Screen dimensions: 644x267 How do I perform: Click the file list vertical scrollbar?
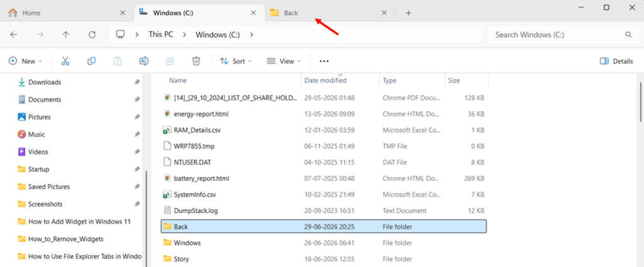[x=641, y=101]
